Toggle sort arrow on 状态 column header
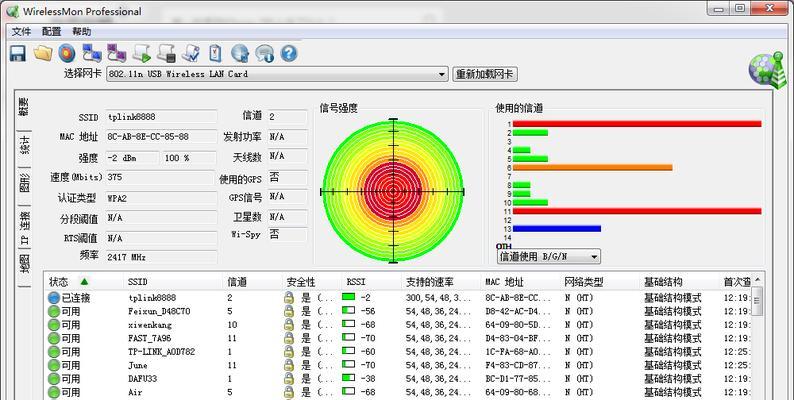The image size is (794, 400). [85, 282]
